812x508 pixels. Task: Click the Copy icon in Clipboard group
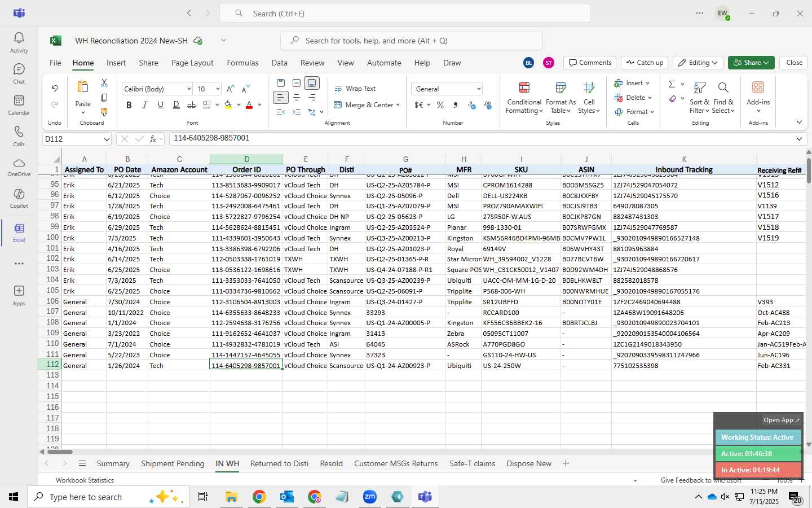tap(104, 98)
